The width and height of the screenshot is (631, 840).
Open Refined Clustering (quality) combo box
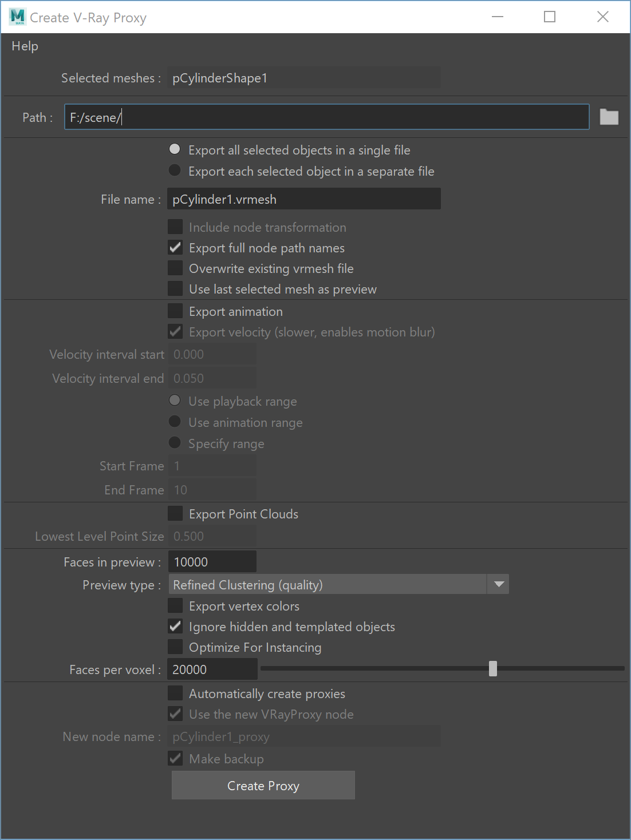point(338,585)
